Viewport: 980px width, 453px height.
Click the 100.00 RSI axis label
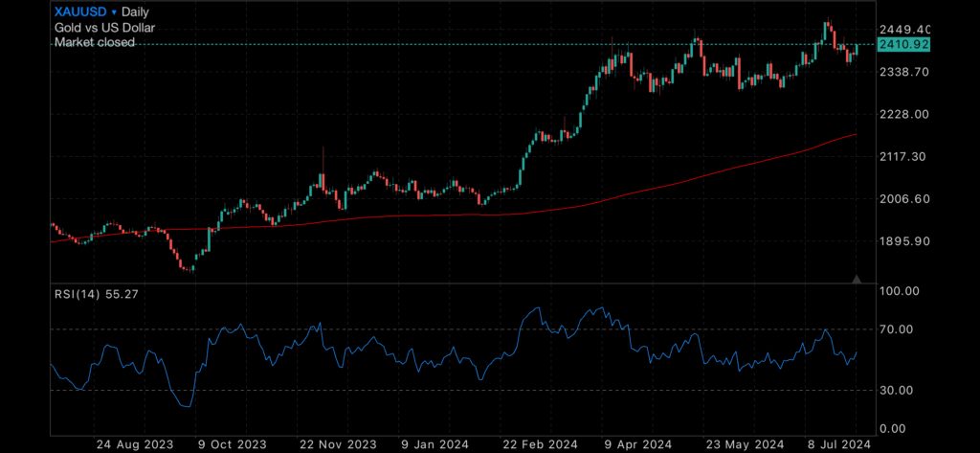tap(899, 291)
